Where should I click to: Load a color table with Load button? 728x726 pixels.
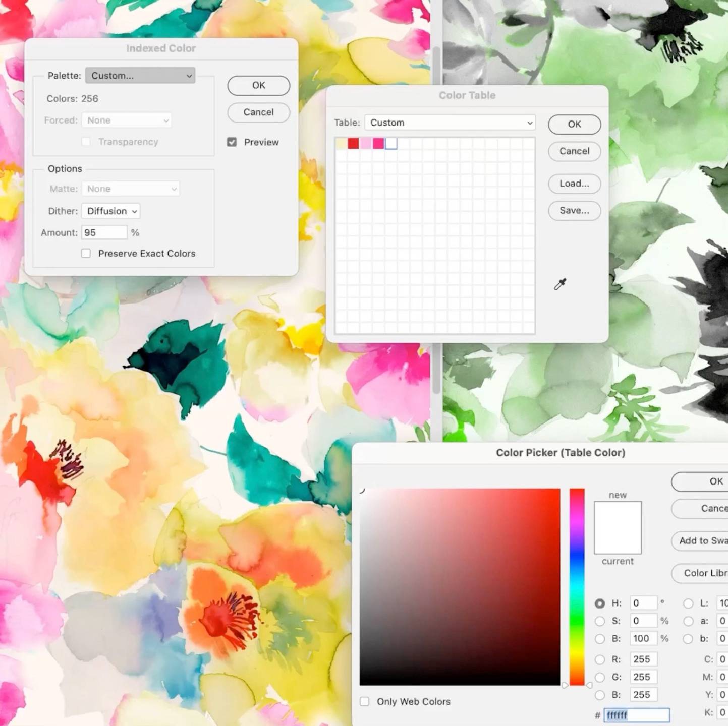point(575,184)
